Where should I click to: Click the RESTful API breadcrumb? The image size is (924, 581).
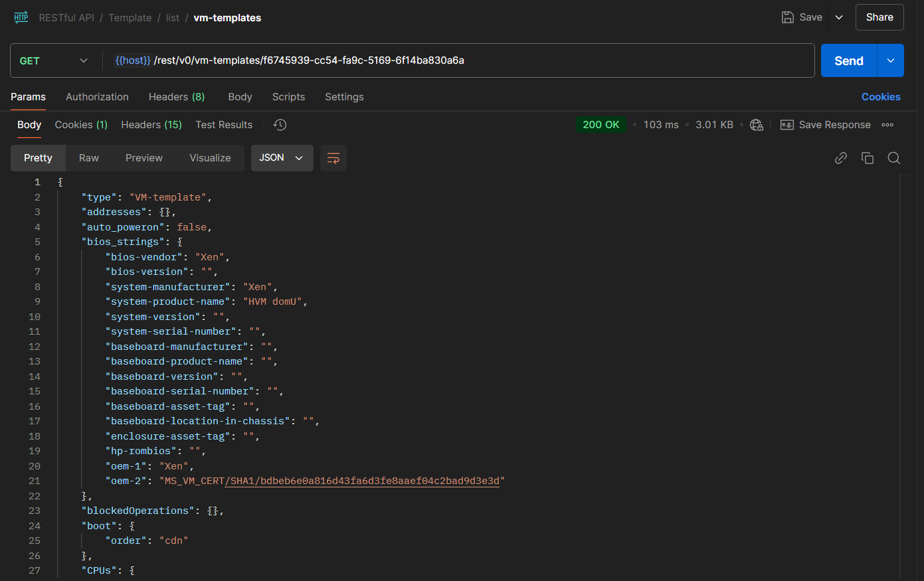click(66, 18)
